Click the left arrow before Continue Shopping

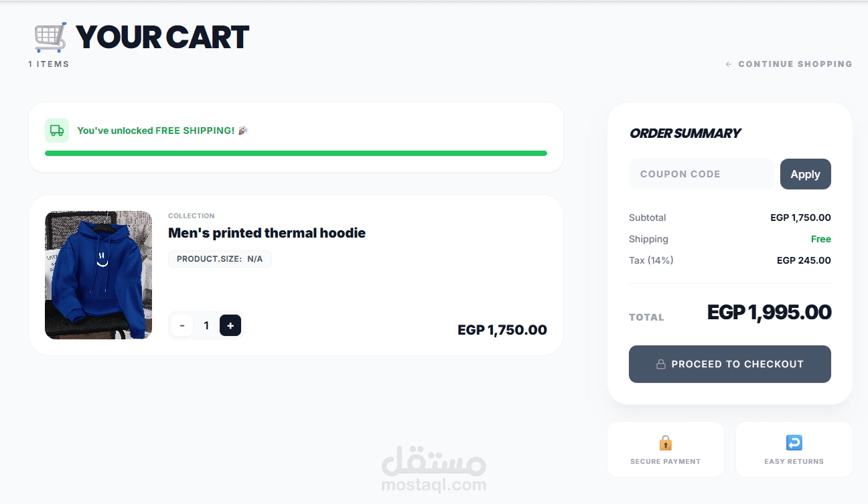coord(729,64)
